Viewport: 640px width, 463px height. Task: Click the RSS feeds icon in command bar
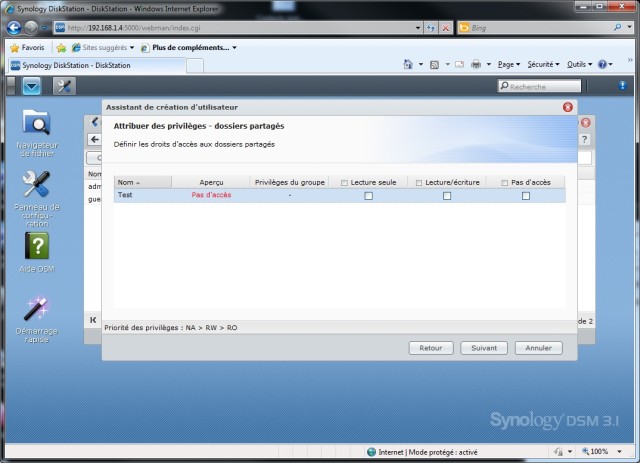point(434,65)
